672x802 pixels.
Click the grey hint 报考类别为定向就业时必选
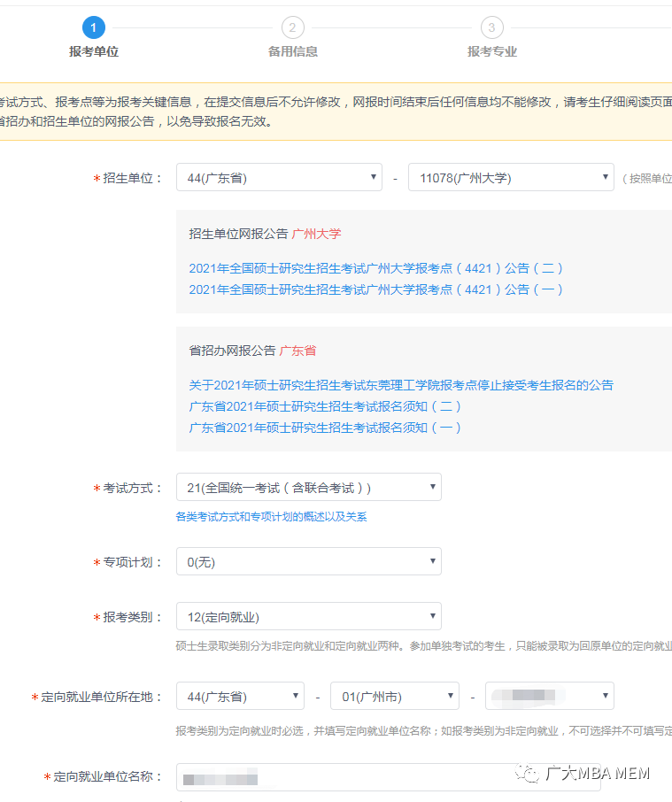[424, 731]
